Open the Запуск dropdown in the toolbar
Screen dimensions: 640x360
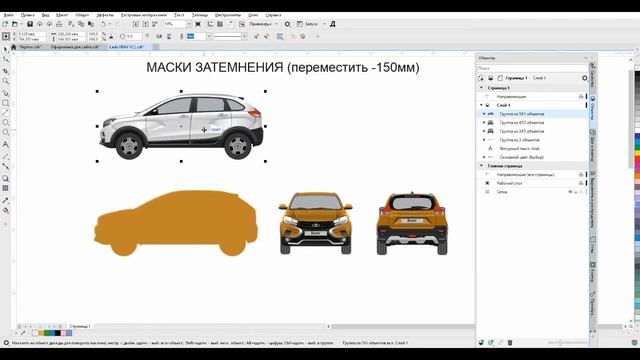(x=324, y=24)
